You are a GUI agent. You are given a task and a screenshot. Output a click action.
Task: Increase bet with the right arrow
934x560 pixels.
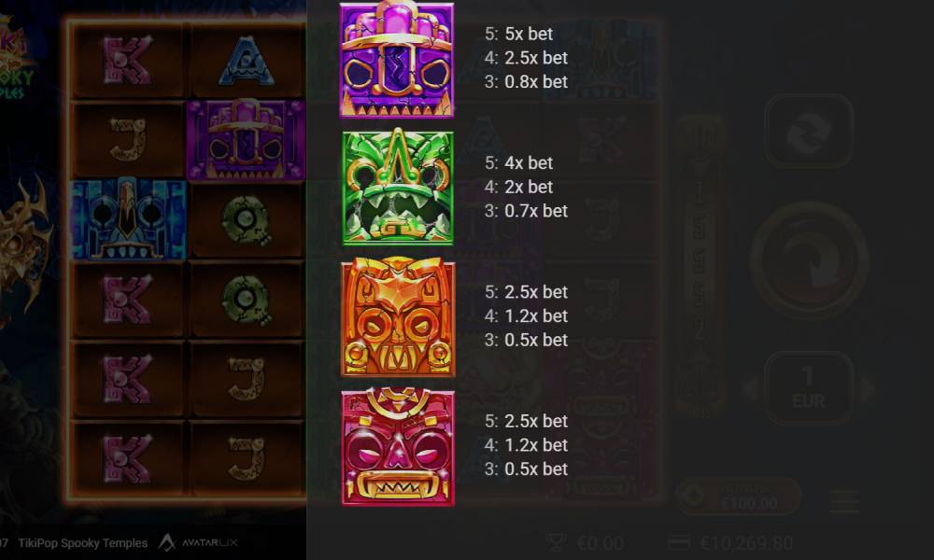coord(868,389)
